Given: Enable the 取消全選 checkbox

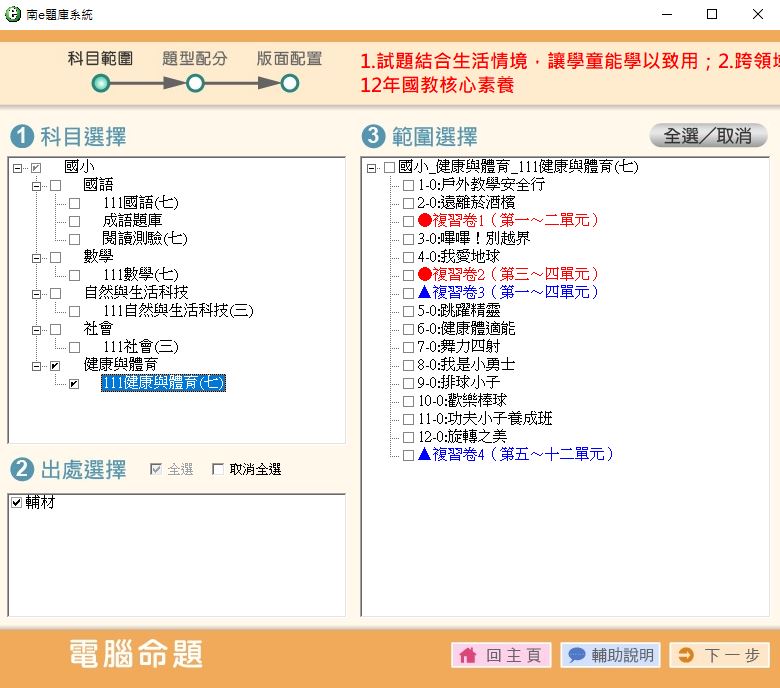Looking at the screenshot, I should (218, 470).
